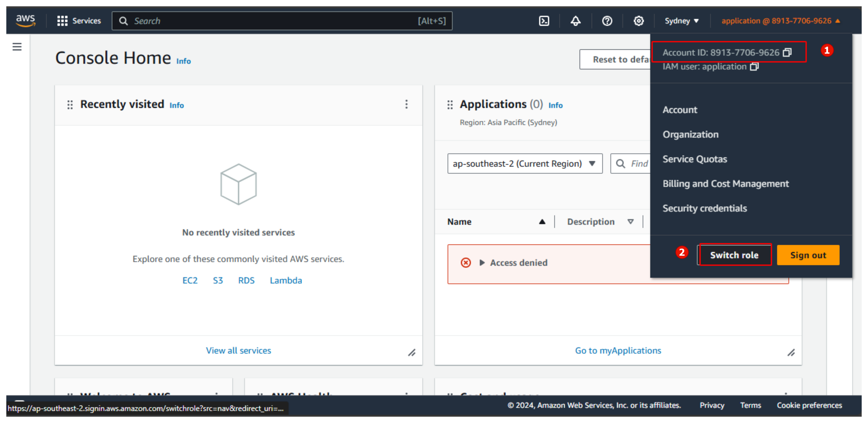Viewport: 868px width, 423px height.
Task: Open View all services link
Action: click(x=238, y=351)
